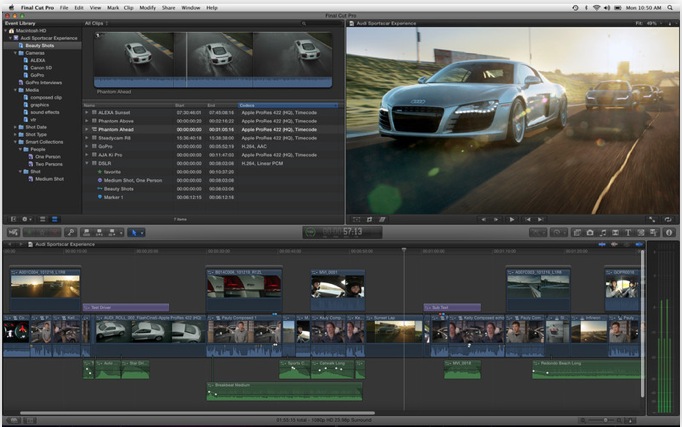Image resolution: width=682 pixels, height=427 pixels.
Task: Select the Phantom Above clip row
Action: 213,121
